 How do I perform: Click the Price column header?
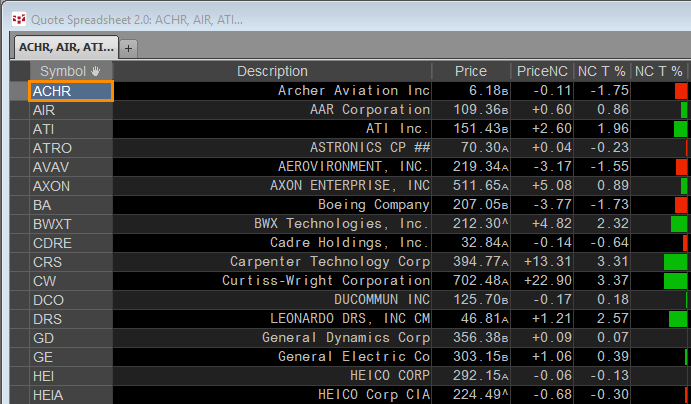pos(470,71)
